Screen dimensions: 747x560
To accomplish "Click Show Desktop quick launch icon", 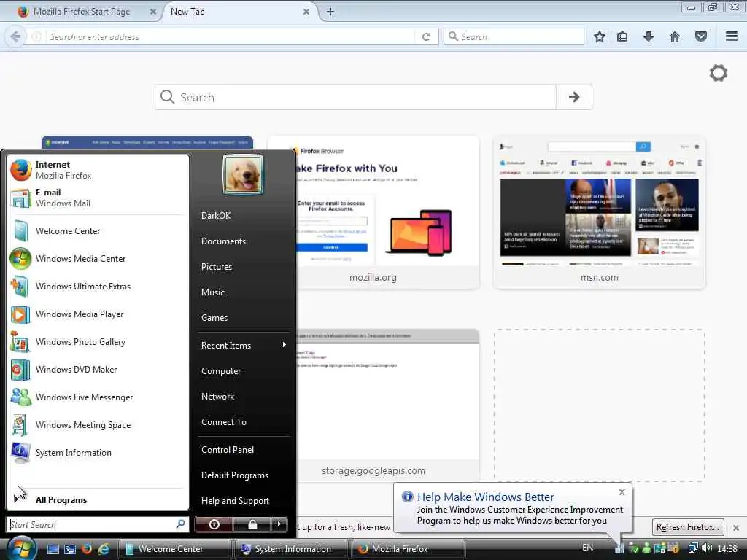I will coord(53,549).
